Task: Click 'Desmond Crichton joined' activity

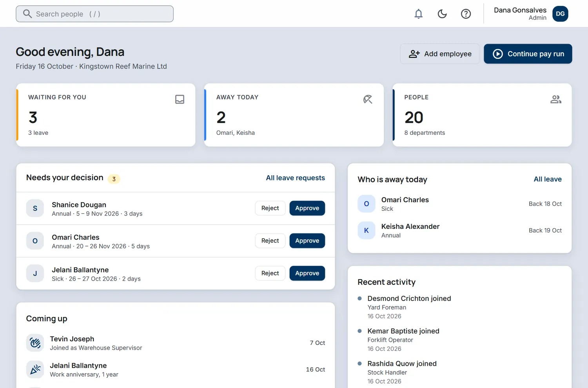Action: click(409, 299)
